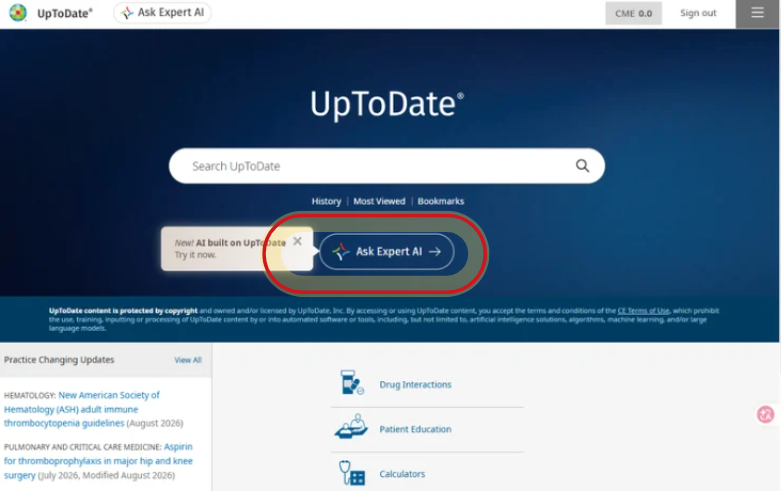The height and width of the screenshot is (491, 781).
Task: Click the CME 0.0 button
Action: tap(634, 13)
